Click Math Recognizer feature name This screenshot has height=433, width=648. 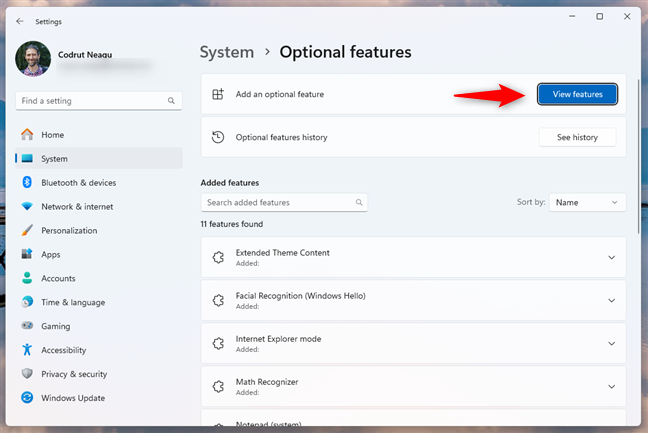click(x=267, y=382)
